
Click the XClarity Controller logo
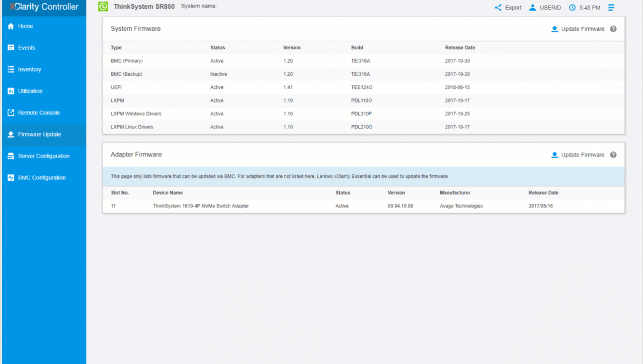click(x=44, y=7)
